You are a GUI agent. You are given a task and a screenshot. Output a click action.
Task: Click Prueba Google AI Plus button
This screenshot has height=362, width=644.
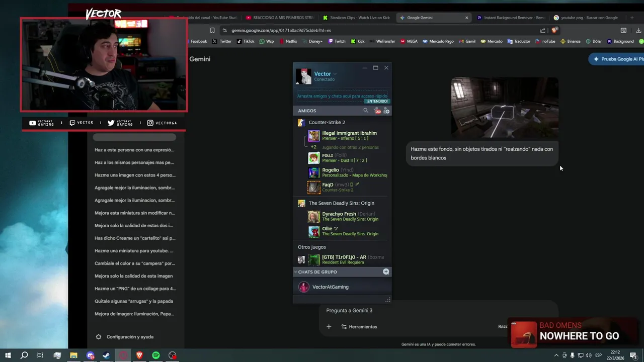point(617,59)
